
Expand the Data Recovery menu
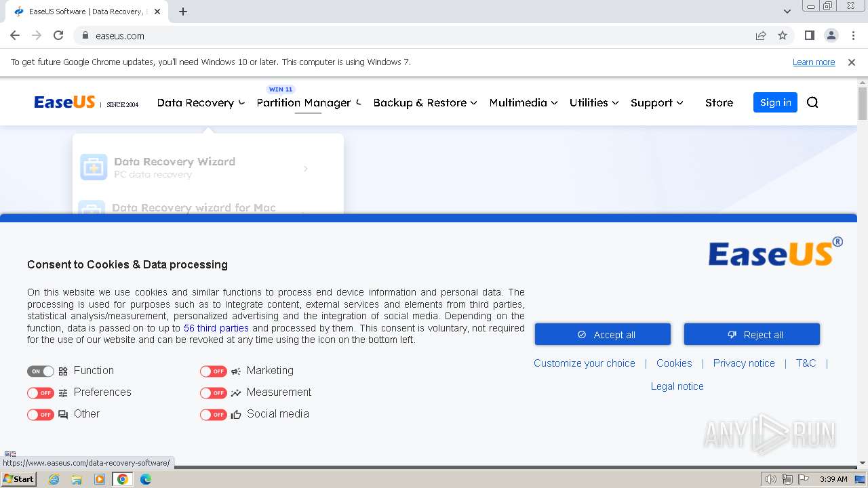click(201, 102)
